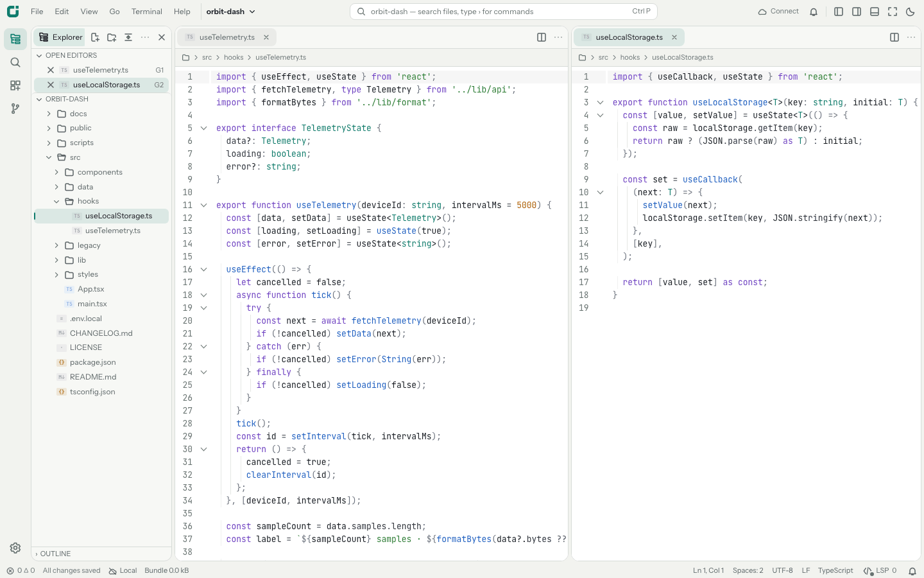Close useTelemetry.ts in Open Editors
Viewport: 924px width, 578px height.
[51, 70]
